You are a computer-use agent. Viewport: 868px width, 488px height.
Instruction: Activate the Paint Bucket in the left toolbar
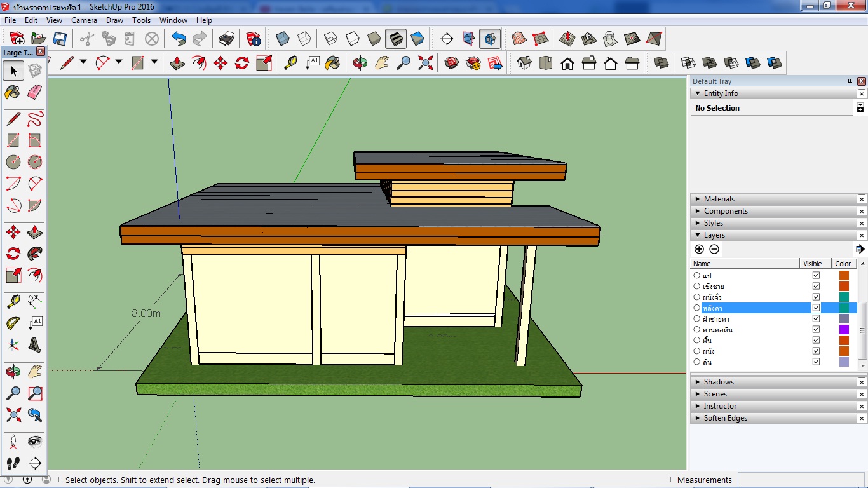tap(13, 93)
